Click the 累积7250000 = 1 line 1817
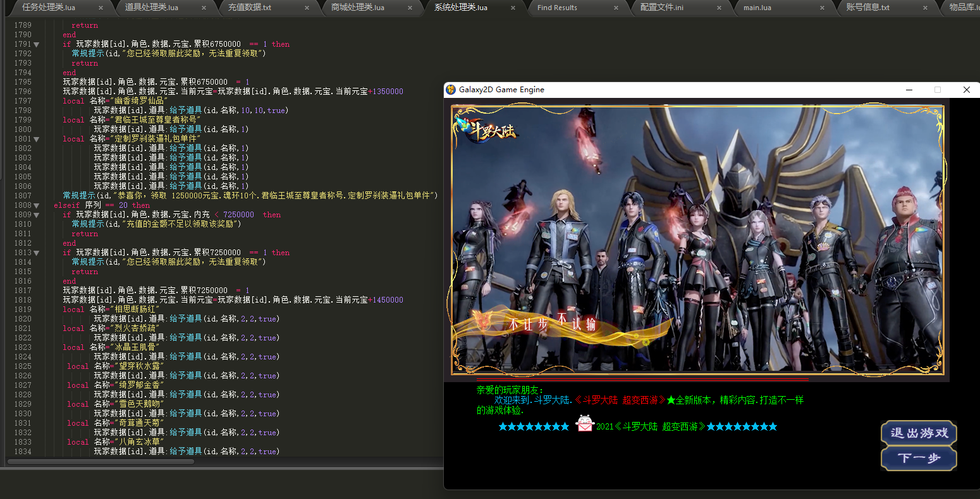This screenshot has height=499, width=980. 156,291
